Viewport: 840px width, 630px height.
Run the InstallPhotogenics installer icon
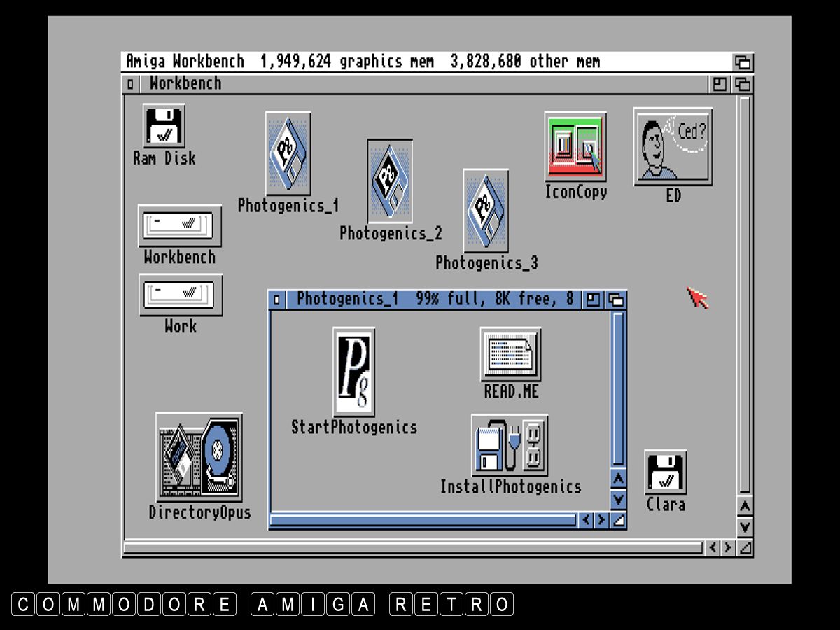[x=510, y=445]
